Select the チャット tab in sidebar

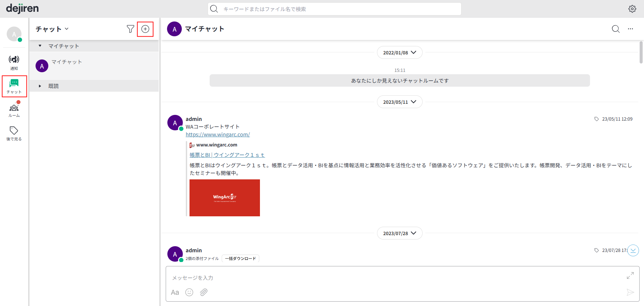point(14,86)
